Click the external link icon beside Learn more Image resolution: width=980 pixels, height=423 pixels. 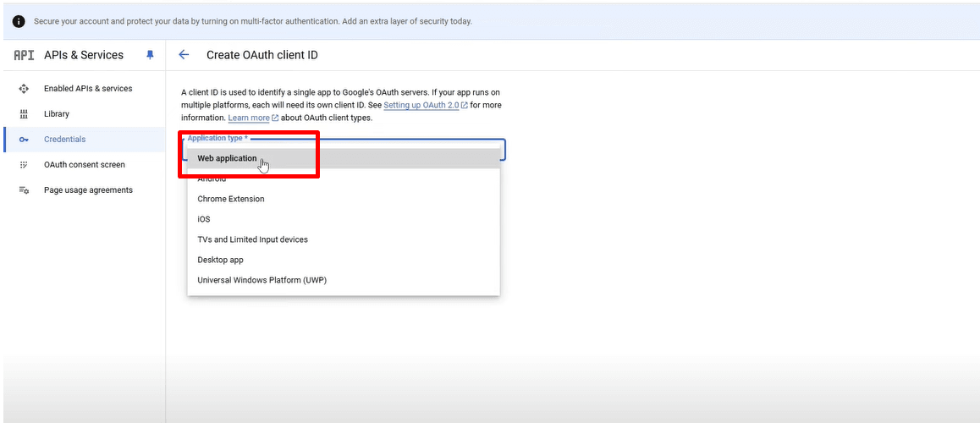click(x=275, y=118)
